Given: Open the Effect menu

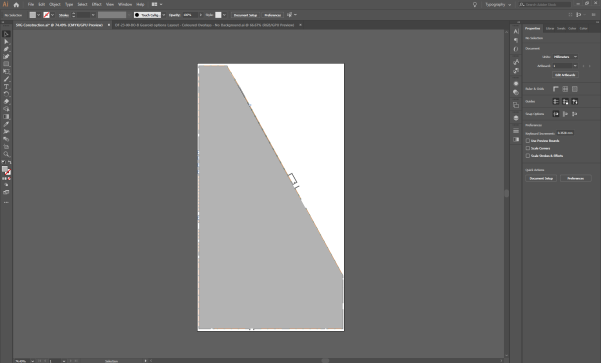Looking at the screenshot, I should 96,5.
